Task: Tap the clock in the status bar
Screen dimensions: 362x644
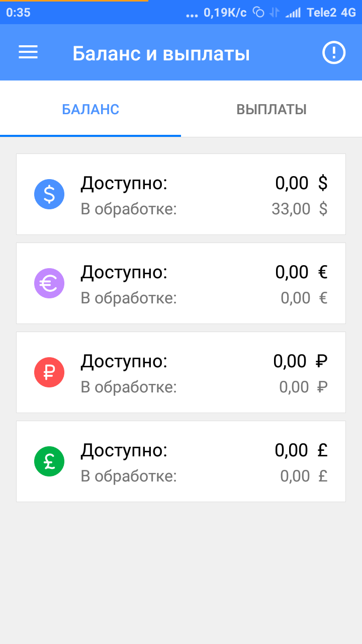Action: (x=18, y=13)
